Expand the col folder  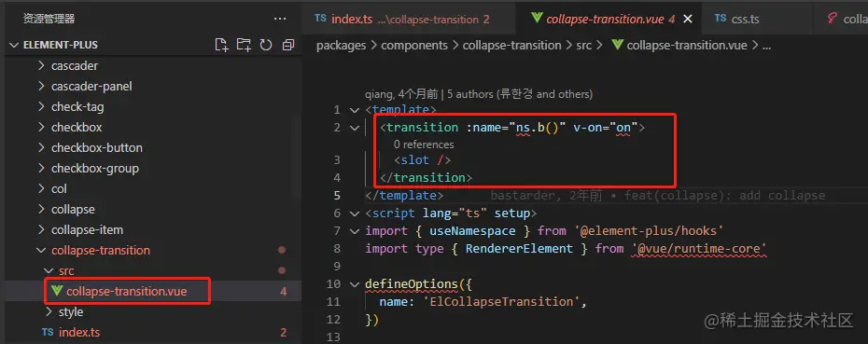coord(59,188)
